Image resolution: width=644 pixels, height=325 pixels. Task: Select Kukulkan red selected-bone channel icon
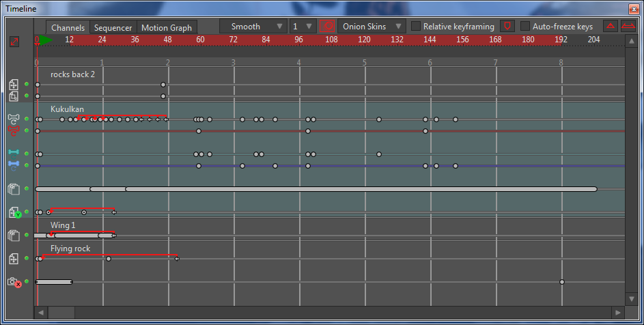point(14,130)
